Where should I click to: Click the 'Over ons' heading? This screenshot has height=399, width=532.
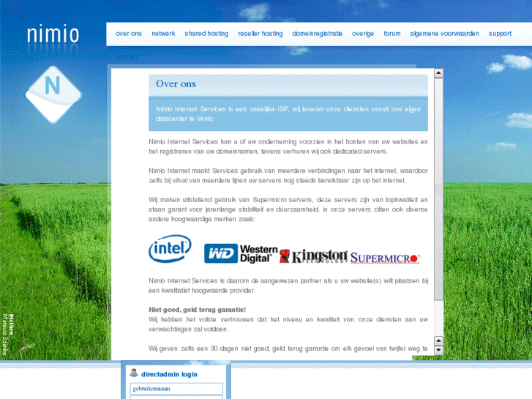coord(176,83)
